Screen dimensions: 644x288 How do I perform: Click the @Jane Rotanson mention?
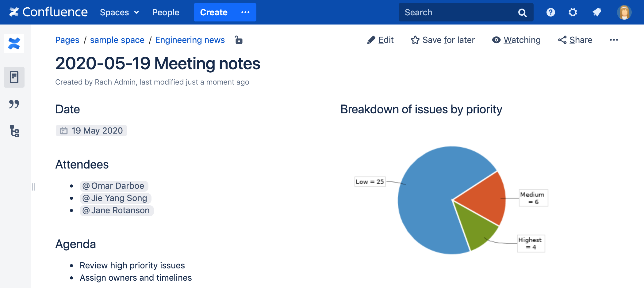[117, 210]
